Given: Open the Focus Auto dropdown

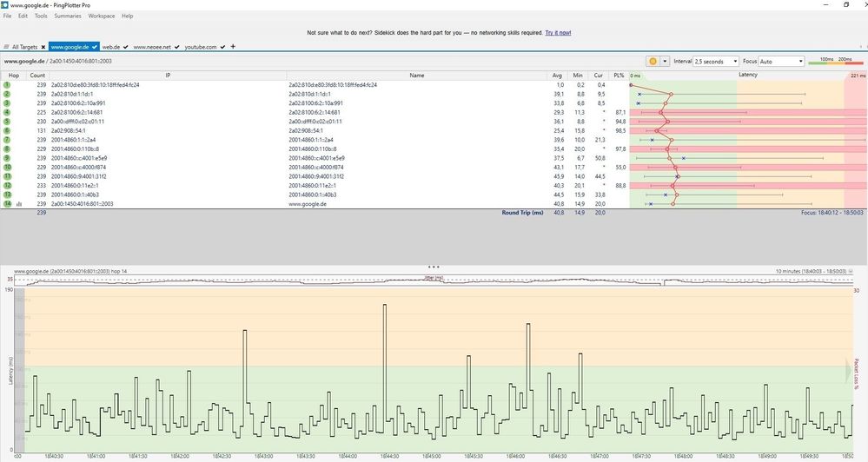Looking at the screenshot, I should click(x=782, y=62).
